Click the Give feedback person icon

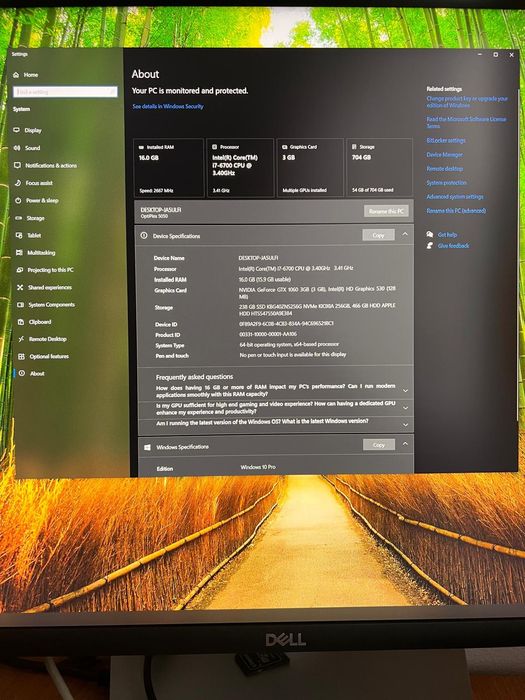pos(429,246)
